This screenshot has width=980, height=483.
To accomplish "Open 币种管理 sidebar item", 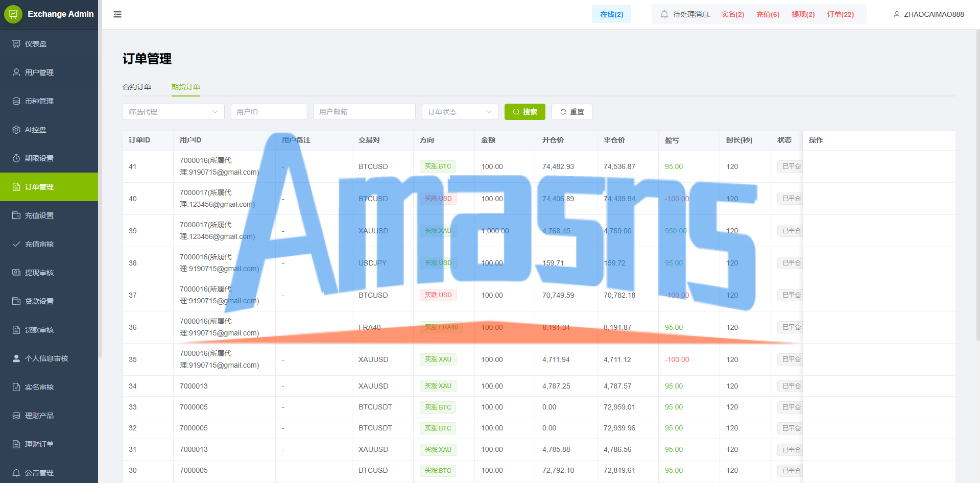I will coord(49,101).
